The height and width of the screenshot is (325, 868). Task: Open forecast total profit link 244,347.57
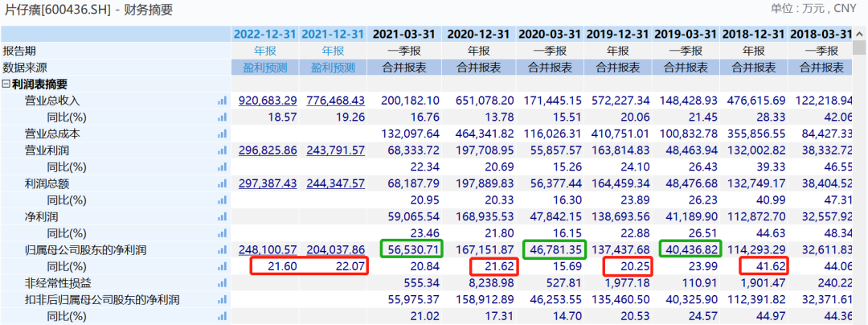tap(336, 183)
